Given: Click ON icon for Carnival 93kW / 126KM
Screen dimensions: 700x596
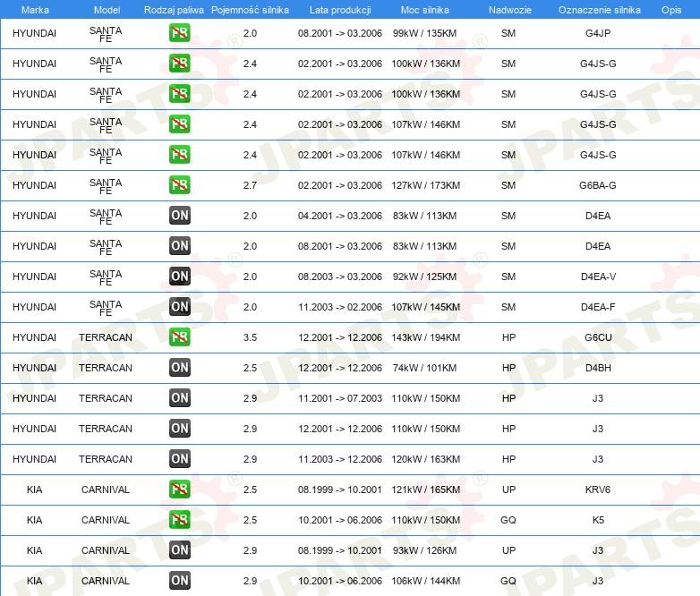Looking at the screenshot, I should point(179,550).
